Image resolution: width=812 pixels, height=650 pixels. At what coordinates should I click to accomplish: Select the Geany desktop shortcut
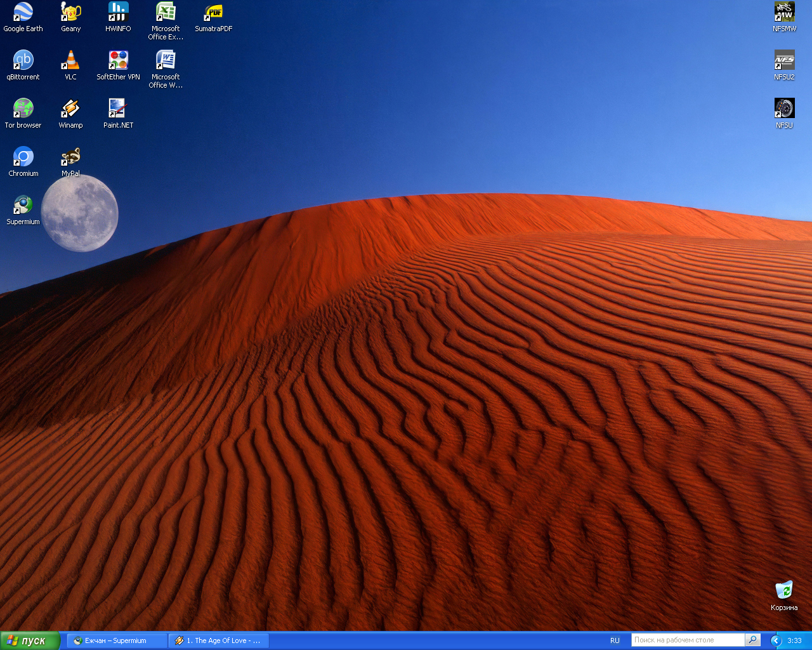pos(70,17)
